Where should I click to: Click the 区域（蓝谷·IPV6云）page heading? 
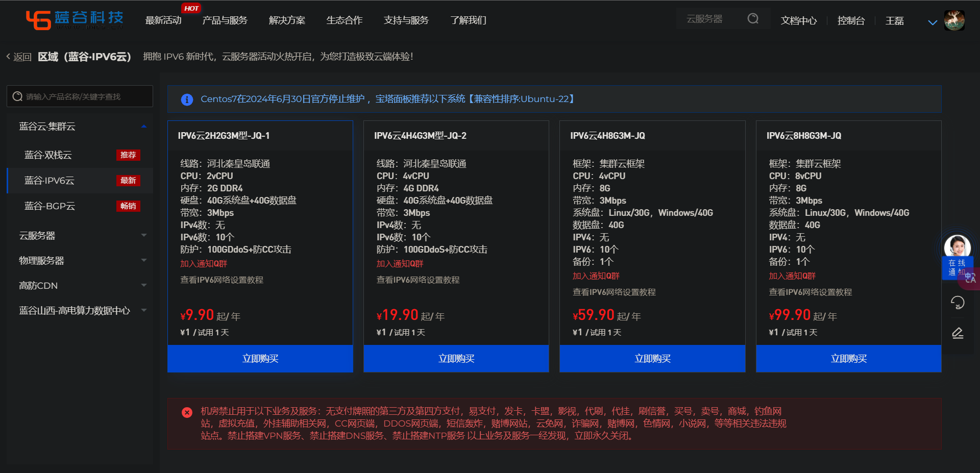(85, 57)
